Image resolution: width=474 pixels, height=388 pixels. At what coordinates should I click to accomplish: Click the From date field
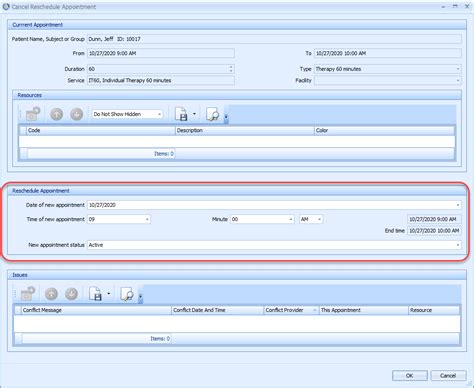161,53
